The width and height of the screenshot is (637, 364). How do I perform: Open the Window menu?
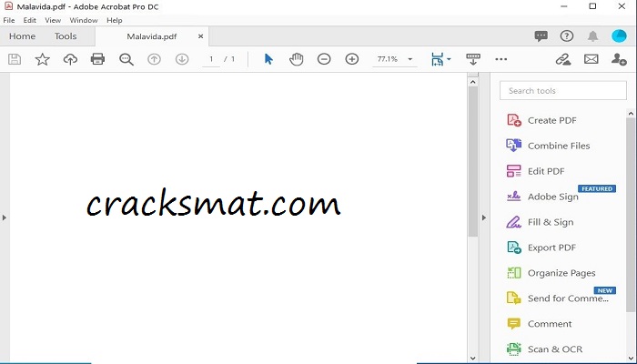click(x=84, y=20)
